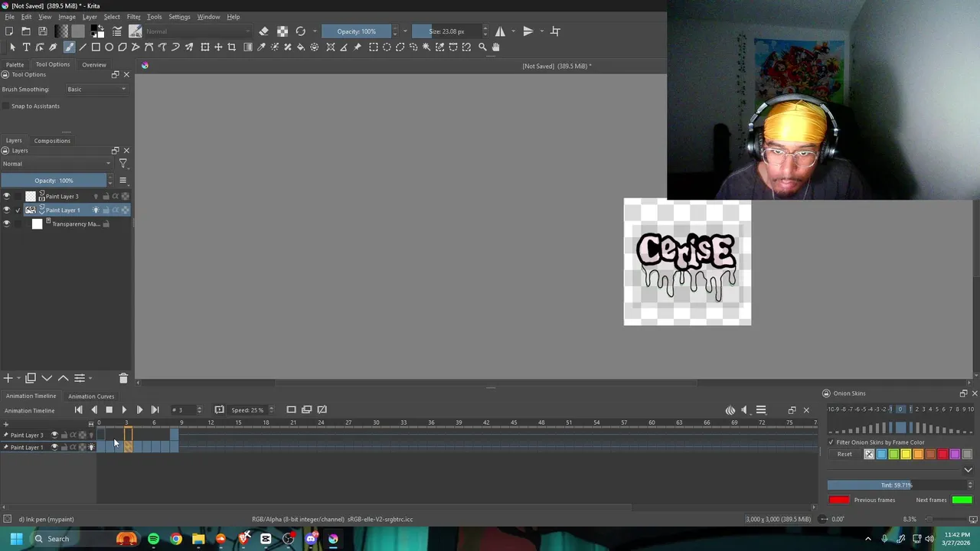Hide Paint Layer 1 in Layers panel
The image size is (980, 551).
pyautogui.click(x=7, y=210)
